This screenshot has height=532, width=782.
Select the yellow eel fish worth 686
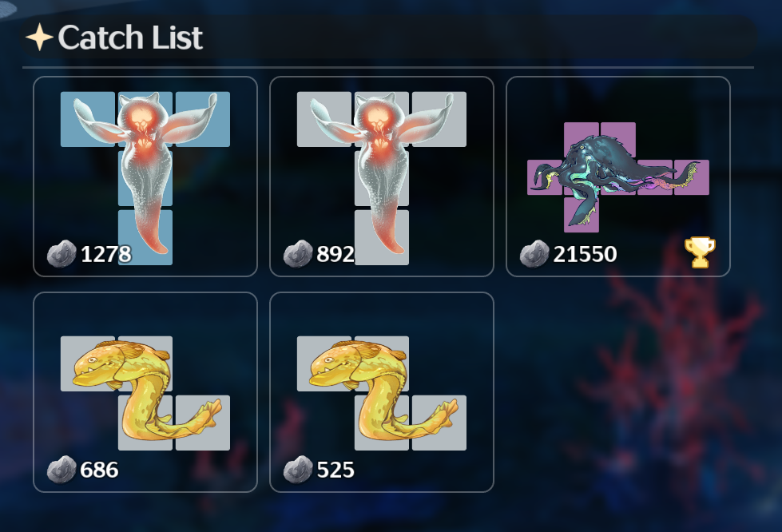145,393
